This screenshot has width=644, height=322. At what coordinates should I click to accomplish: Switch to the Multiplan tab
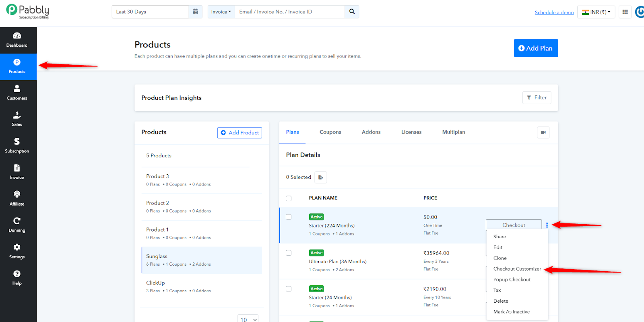point(454,132)
